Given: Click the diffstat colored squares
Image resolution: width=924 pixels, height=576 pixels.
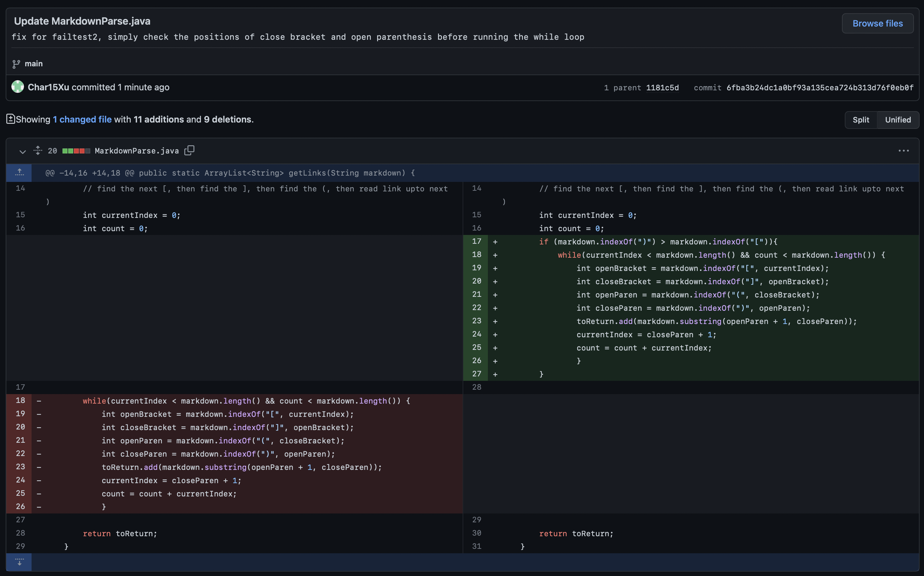Looking at the screenshot, I should tap(76, 151).
